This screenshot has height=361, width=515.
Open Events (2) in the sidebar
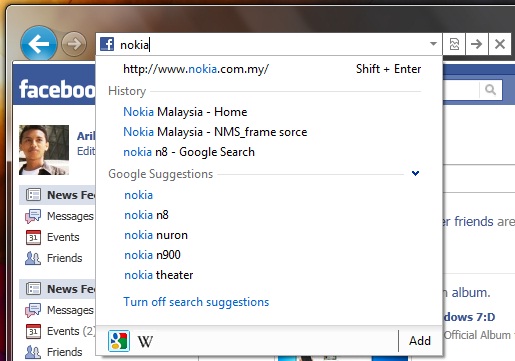(60, 331)
